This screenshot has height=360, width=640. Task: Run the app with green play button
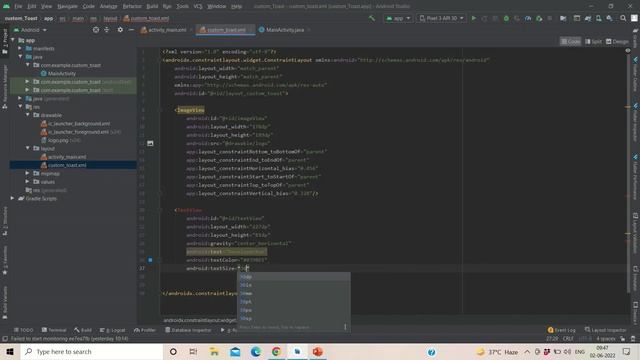click(473, 18)
